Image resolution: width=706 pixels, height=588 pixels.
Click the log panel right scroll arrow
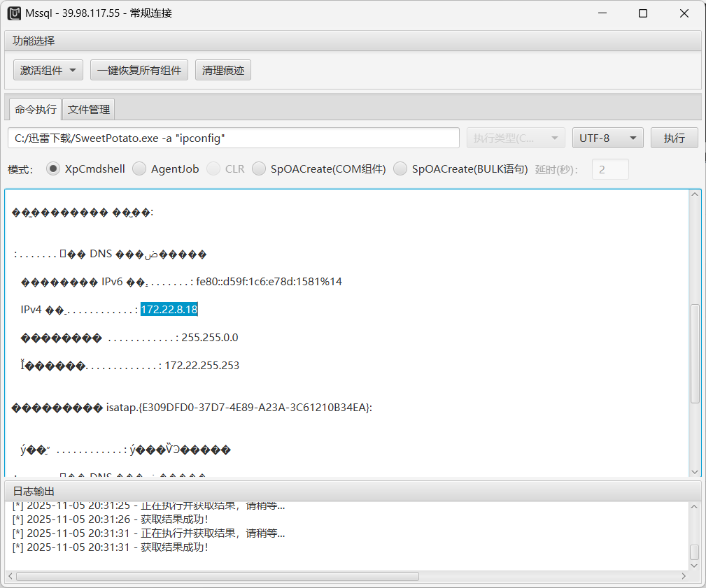pyautogui.click(x=686, y=577)
